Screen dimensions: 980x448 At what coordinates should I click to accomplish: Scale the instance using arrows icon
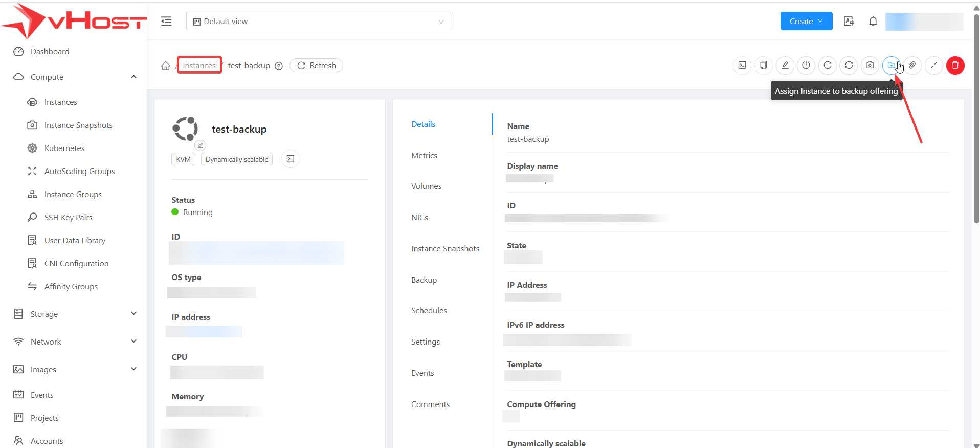[x=933, y=66]
